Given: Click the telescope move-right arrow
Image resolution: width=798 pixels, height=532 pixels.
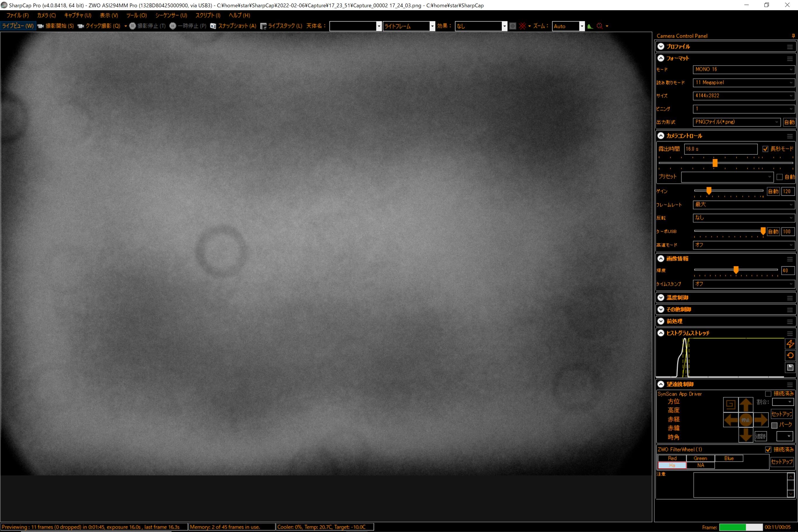Looking at the screenshot, I should [761, 420].
